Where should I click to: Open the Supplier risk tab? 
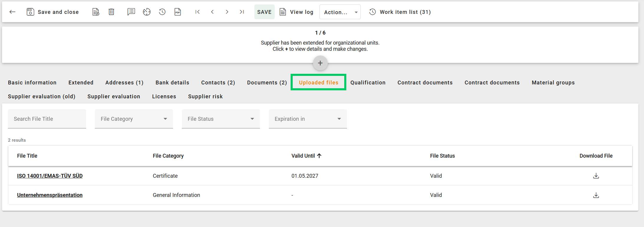(205, 97)
